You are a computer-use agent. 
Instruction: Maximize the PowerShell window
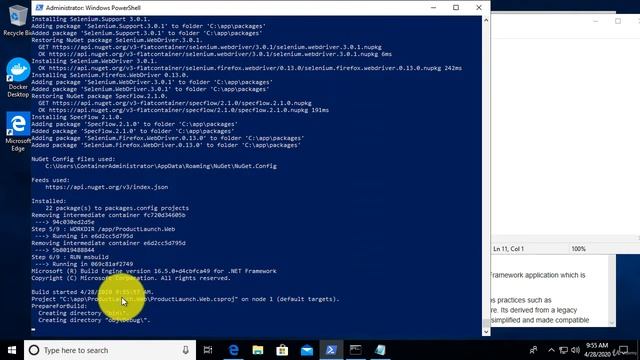456,8
